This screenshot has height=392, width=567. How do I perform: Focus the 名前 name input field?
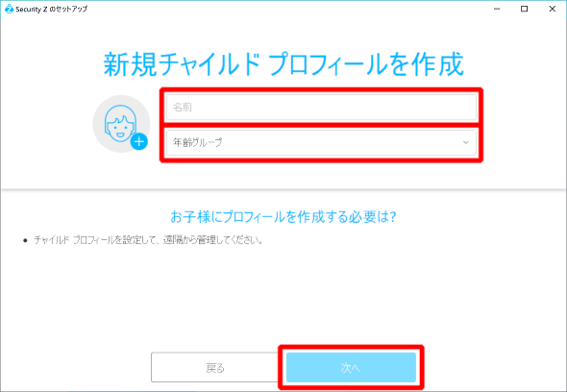321,107
